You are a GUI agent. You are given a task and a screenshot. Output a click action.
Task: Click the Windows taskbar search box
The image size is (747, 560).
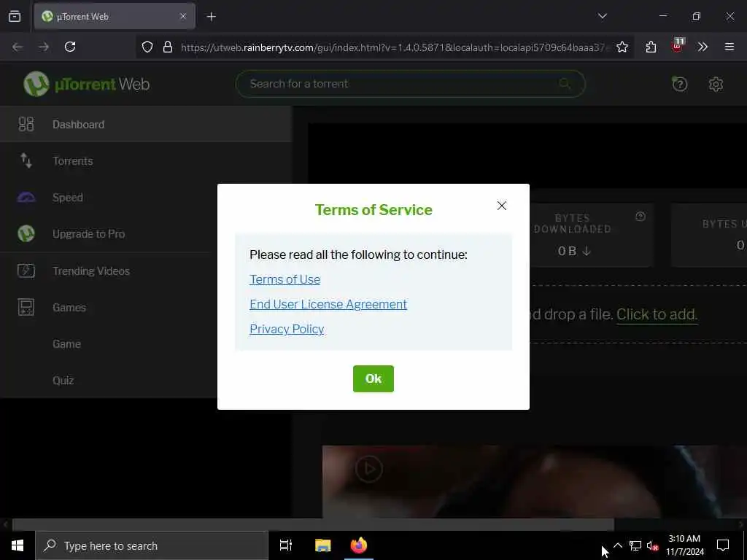[x=152, y=545]
